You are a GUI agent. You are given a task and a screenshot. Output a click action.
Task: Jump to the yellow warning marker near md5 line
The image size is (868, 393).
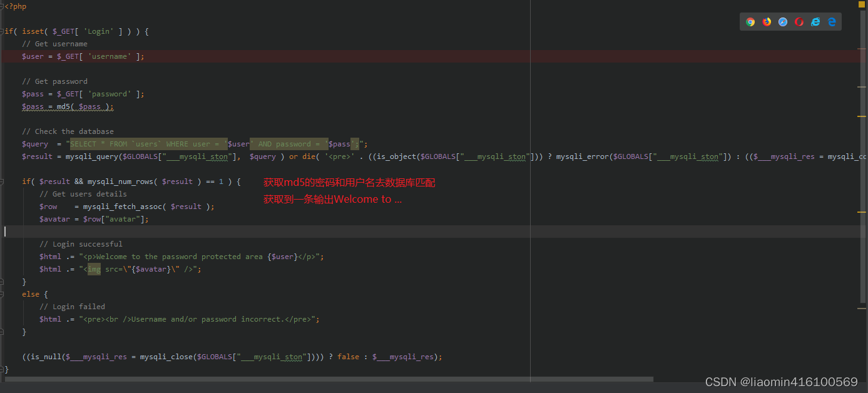[x=862, y=116]
